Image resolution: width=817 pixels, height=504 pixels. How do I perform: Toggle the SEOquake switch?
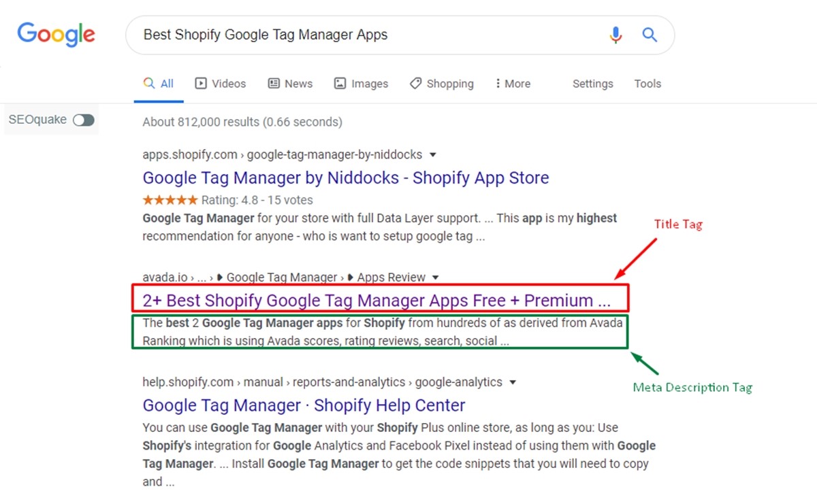tap(84, 120)
